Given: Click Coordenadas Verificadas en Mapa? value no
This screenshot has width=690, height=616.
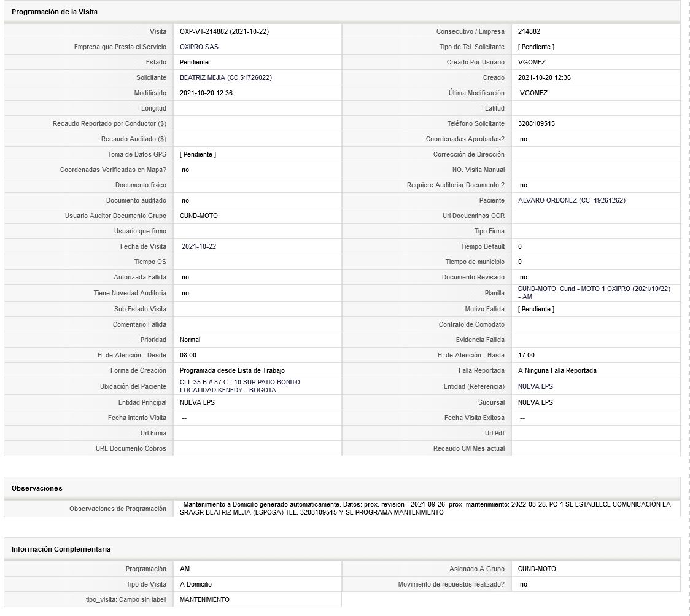Looking at the screenshot, I should click(x=185, y=170).
